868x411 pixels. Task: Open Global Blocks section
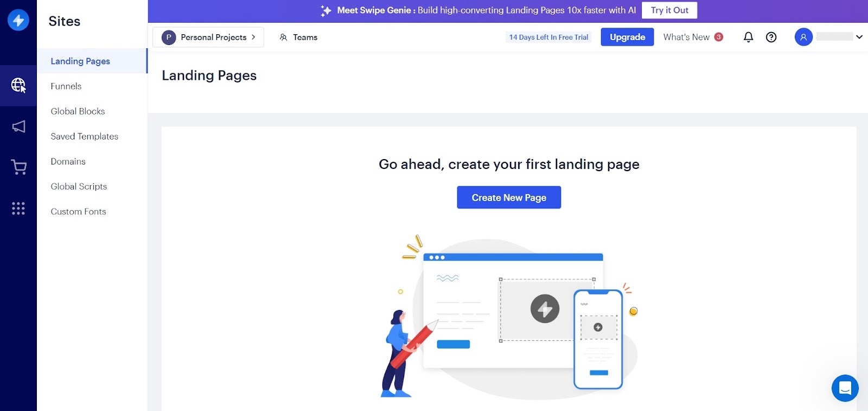click(78, 111)
